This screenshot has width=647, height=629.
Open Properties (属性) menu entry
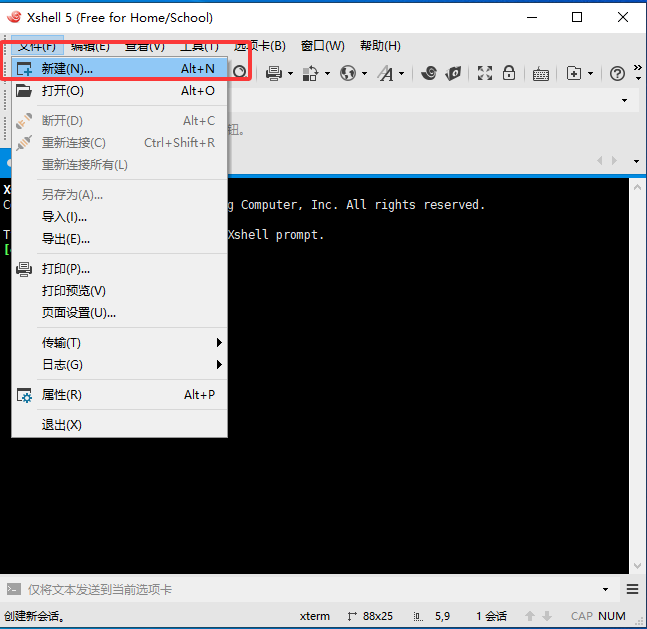pos(120,395)
